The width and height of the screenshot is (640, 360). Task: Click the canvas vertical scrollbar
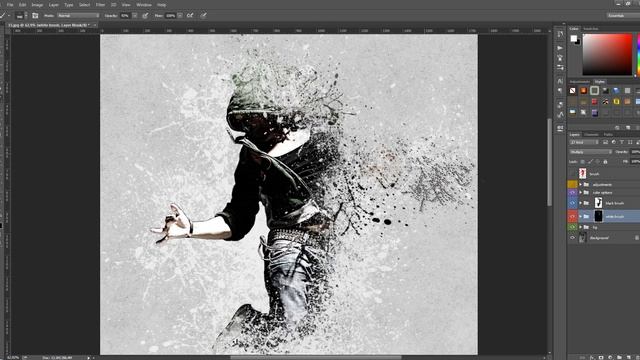(549, 163)
